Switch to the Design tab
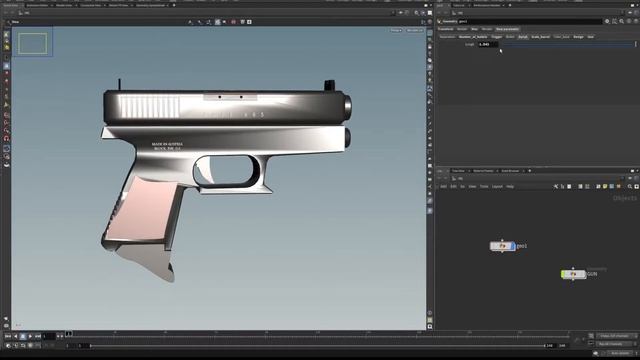This screenshot has height=360, width=640. click(578, 37)
